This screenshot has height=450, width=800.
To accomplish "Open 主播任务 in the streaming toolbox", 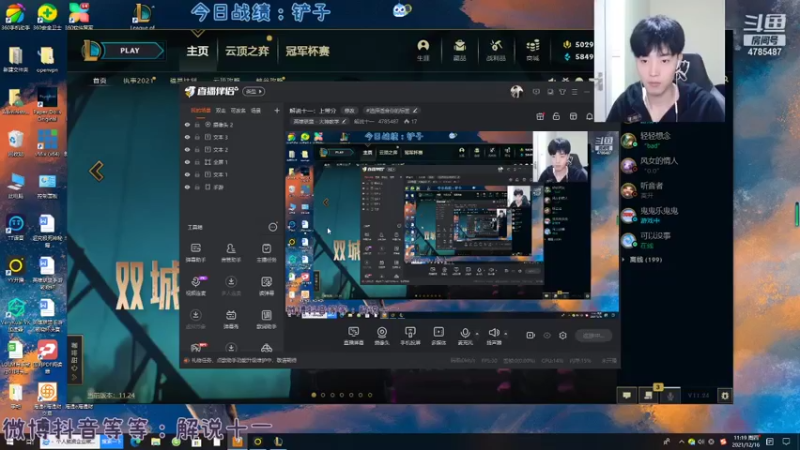I will tap(266, 252).
